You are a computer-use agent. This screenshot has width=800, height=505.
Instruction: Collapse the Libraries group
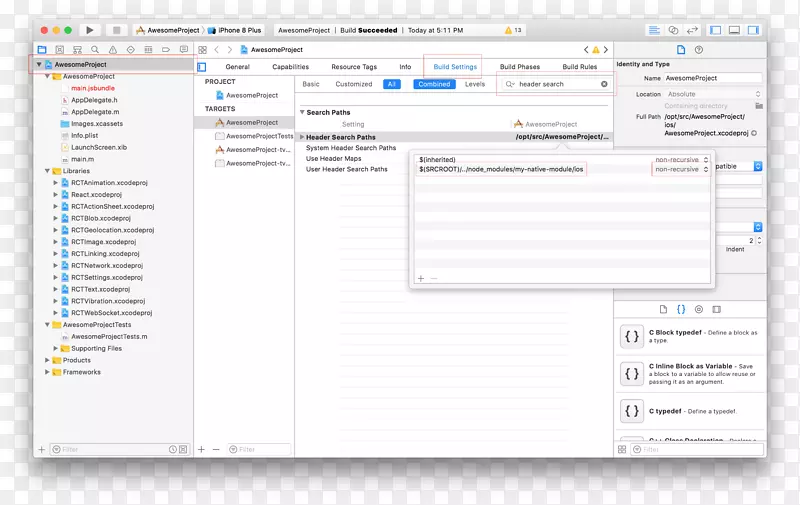tap(40, 171)
